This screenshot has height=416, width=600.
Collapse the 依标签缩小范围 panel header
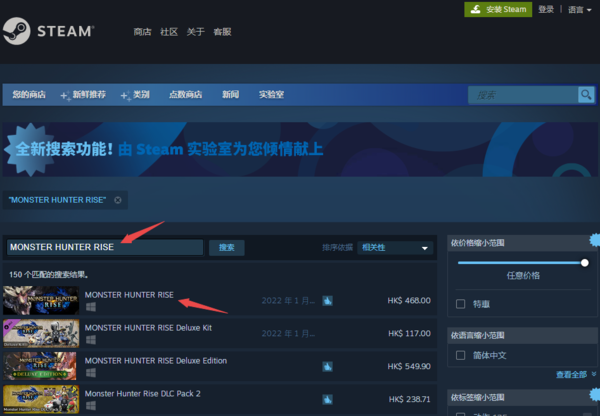point(522,397)
